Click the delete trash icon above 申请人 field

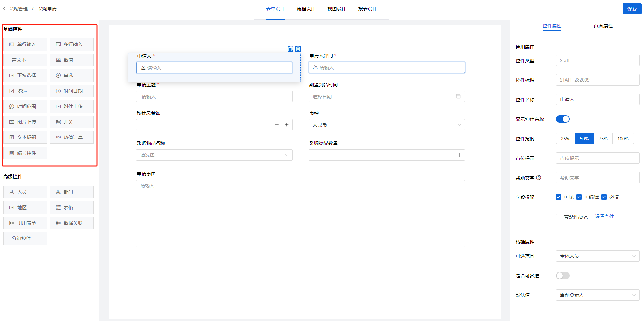(x=298, y=49)
